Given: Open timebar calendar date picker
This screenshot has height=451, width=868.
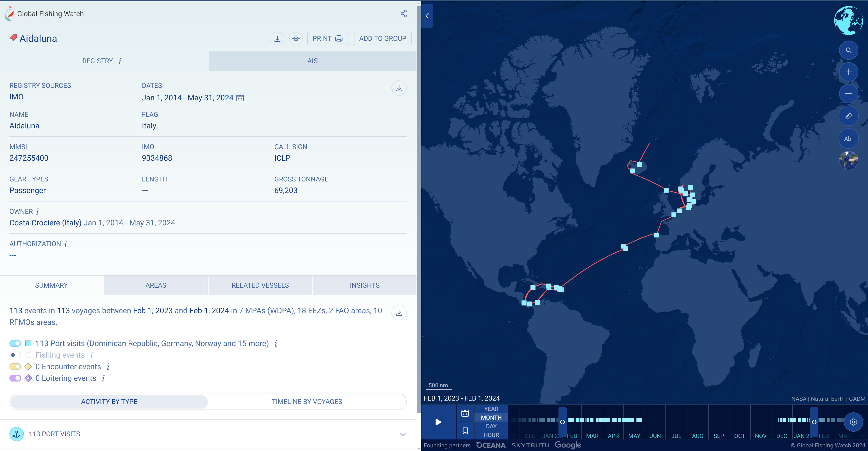Looking at the screenshot, I should tap(465, 413).
